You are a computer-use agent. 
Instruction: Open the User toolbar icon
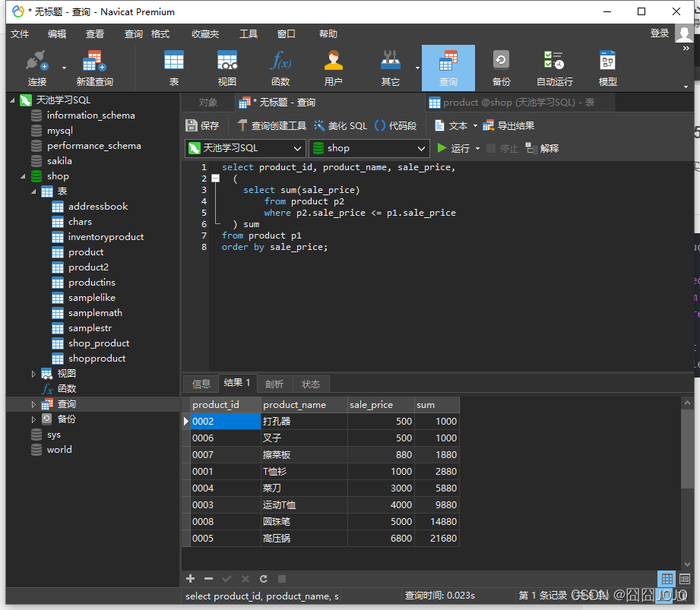(333, 68)
